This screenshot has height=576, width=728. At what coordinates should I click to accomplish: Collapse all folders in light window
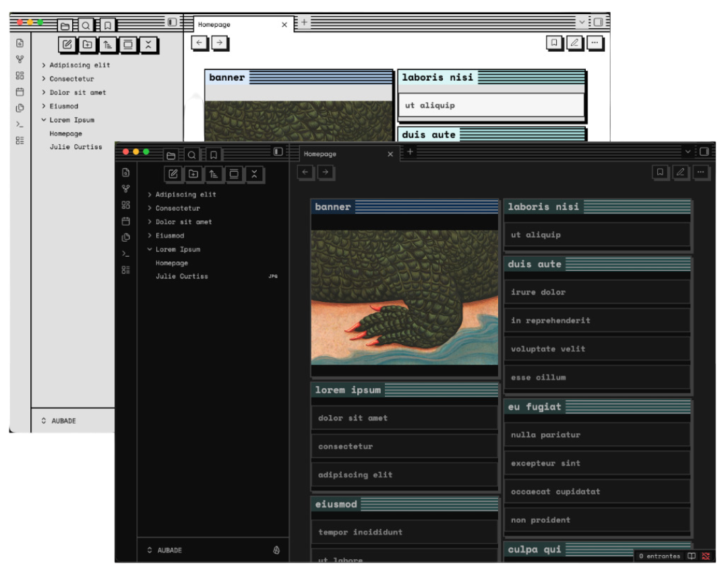pyautogui.click(x=148, y=44)
